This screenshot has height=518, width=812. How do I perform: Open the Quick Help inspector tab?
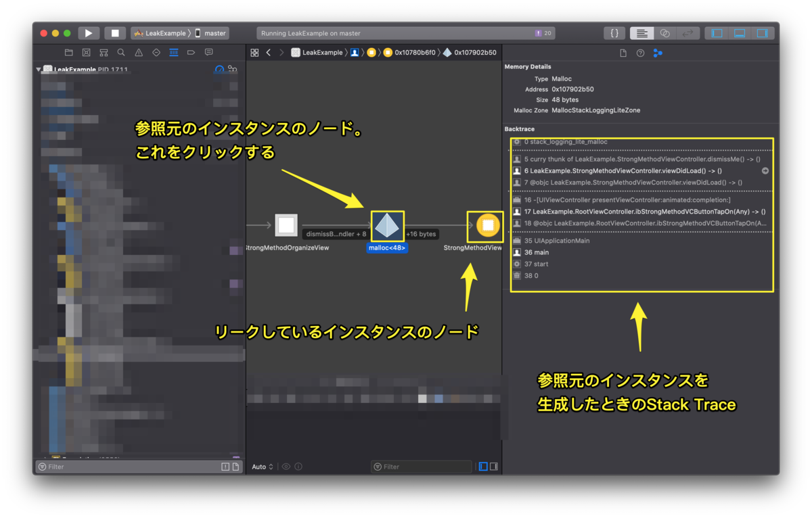click(640, 53)
